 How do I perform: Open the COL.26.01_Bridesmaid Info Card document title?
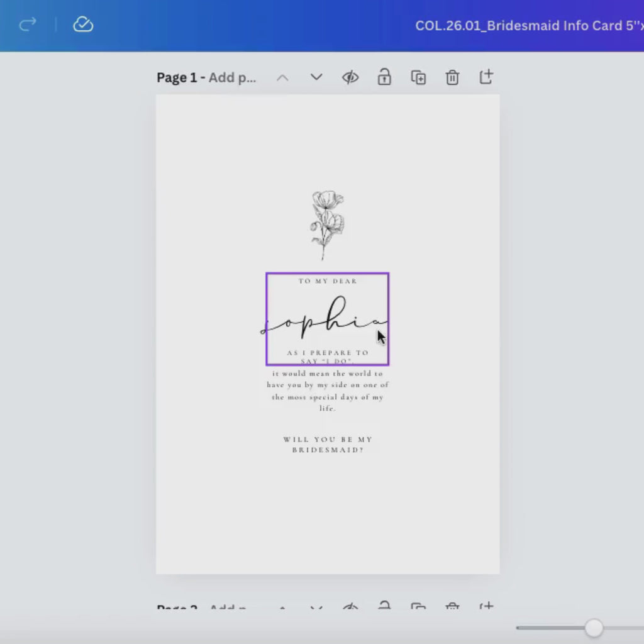point(530,25)
